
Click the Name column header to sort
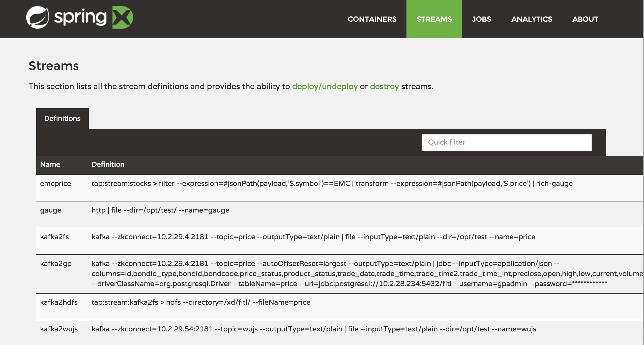point(50,164)
